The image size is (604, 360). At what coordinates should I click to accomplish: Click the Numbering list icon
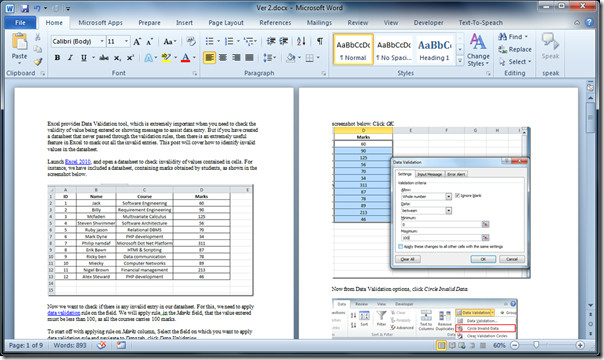point(229,41)
